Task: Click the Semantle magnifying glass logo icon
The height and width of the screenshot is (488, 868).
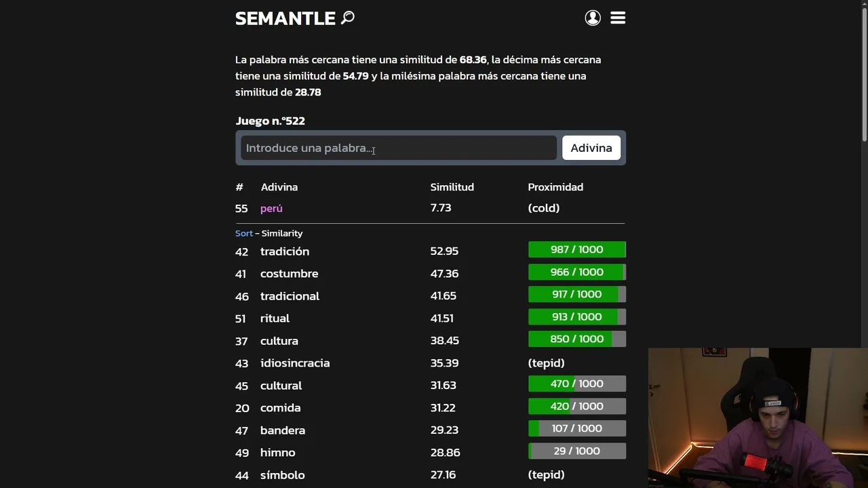Action: coord(348,18)
